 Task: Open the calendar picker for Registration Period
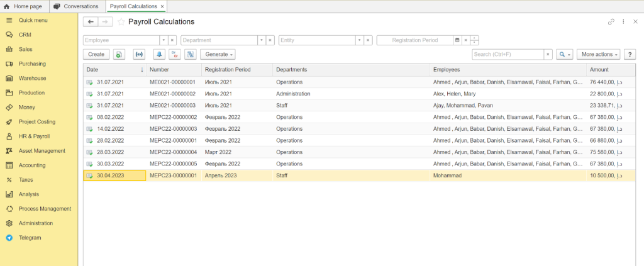[457, 40]
